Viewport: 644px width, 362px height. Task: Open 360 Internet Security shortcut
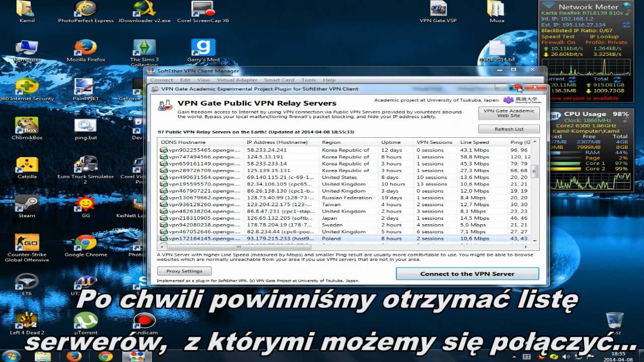[x=27, y=90]
